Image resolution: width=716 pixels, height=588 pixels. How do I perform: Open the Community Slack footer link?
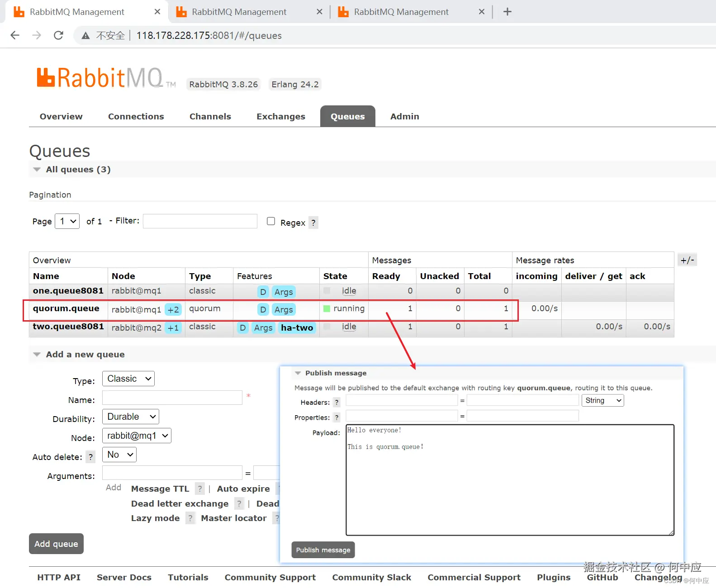tap(372, 577)
